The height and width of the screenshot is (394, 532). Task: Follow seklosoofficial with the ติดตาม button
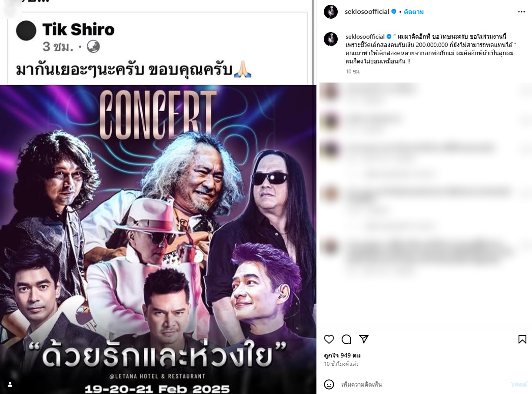414,12
